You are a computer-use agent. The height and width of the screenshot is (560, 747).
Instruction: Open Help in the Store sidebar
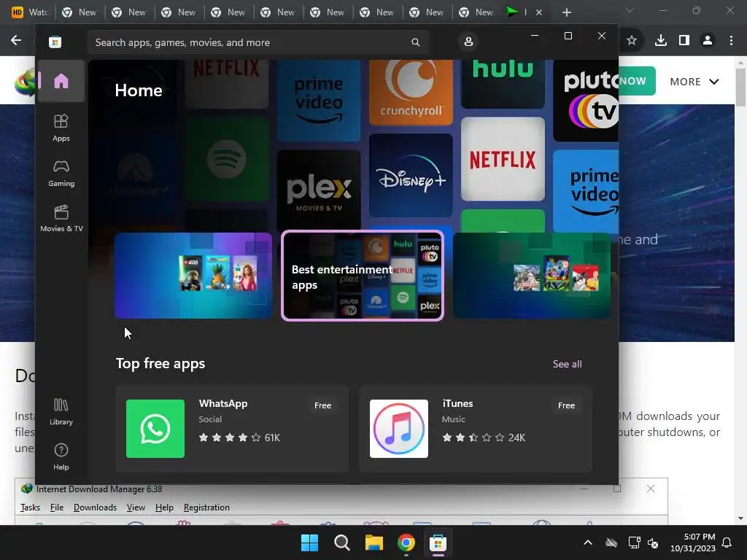(x=61, y=457)
